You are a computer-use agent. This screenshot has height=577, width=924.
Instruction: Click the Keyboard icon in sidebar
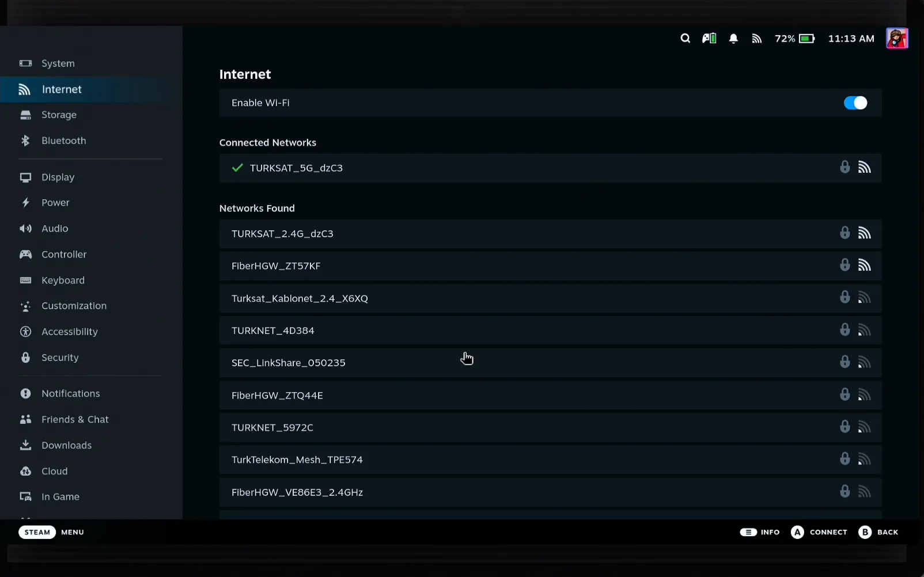point(25,280)
